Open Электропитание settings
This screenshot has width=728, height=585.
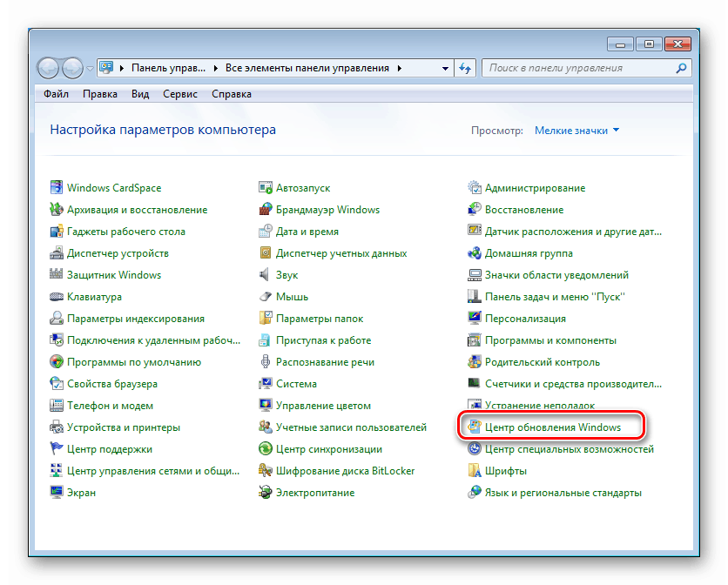tap(314, 492)
